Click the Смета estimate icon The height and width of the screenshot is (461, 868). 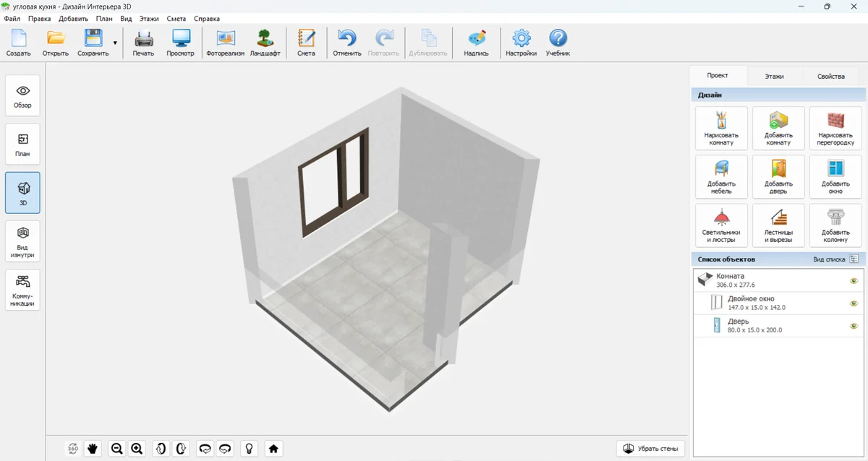click(306, 43)
